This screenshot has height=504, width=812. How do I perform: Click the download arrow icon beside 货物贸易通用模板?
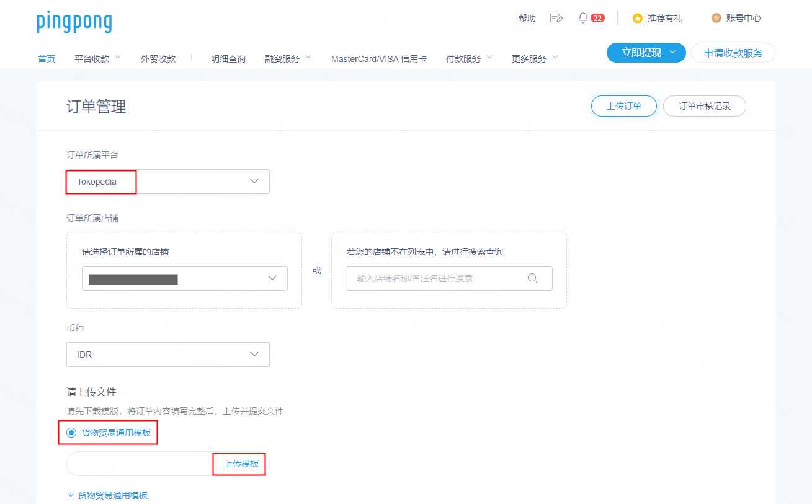tap(70, 495)
